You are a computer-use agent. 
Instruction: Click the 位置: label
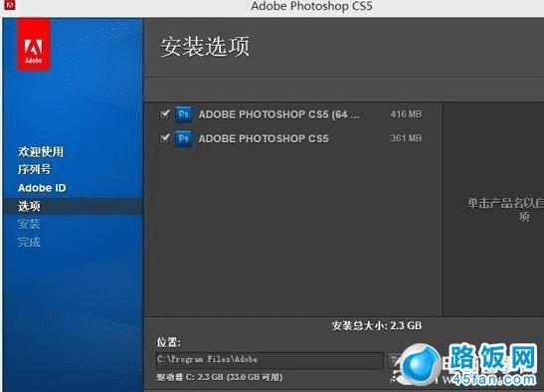click(169, 342)
